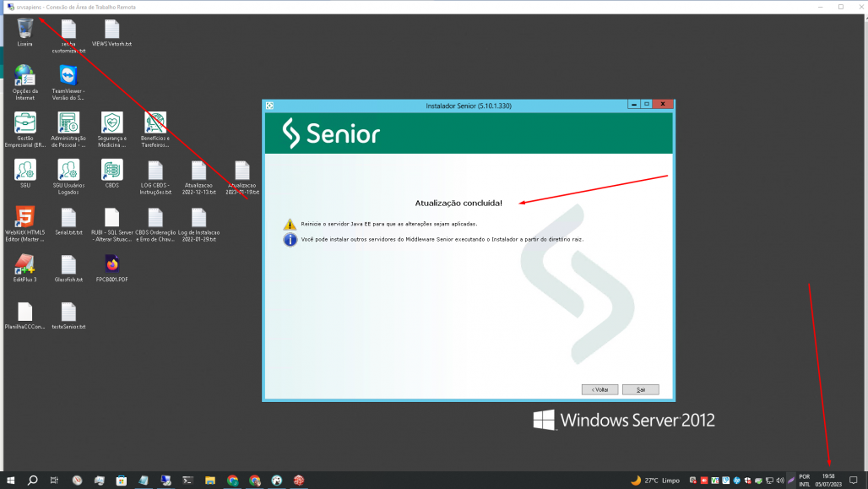Select Benefícios e Tarefeiros shortcut
Image resolution: width=868 pixels, height=489 pixels.
point(155,129)
